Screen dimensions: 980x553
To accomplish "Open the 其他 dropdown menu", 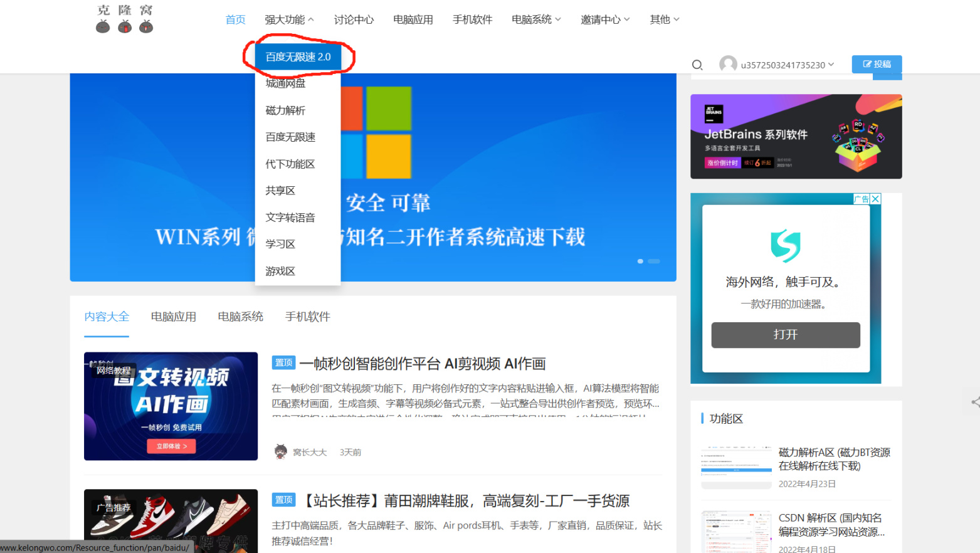I will [x=665, y=19].
